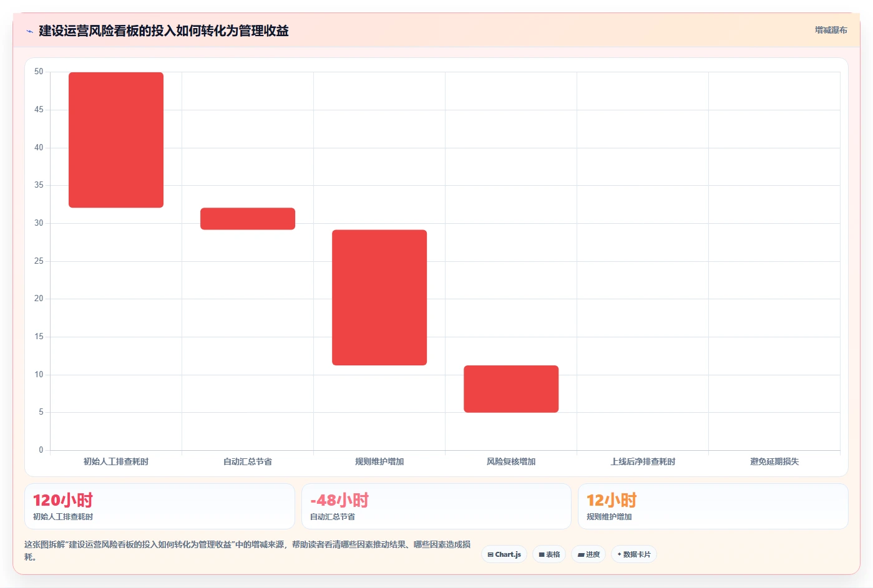The width and height of the screenshot is (873, 588).
Task: Click the 初始人工排查耗时 red bar
Action: point(116,140)
